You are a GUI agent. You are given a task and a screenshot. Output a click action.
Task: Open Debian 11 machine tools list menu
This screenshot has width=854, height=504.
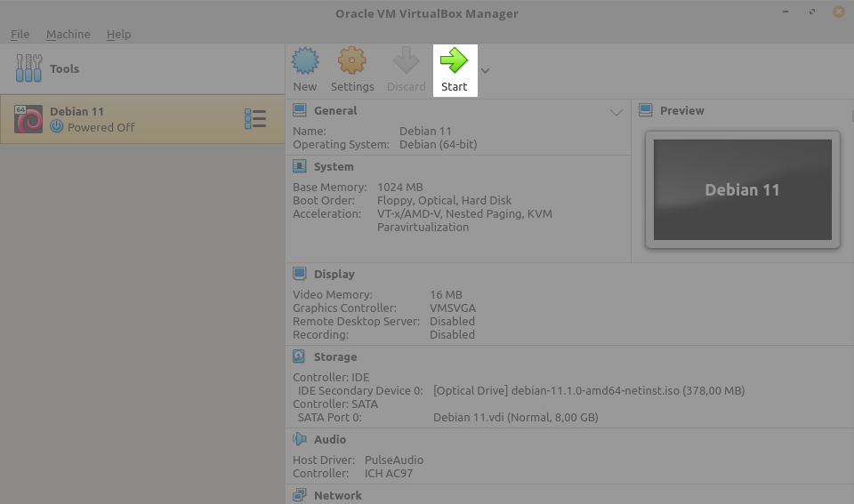click(x=255, y=118)
